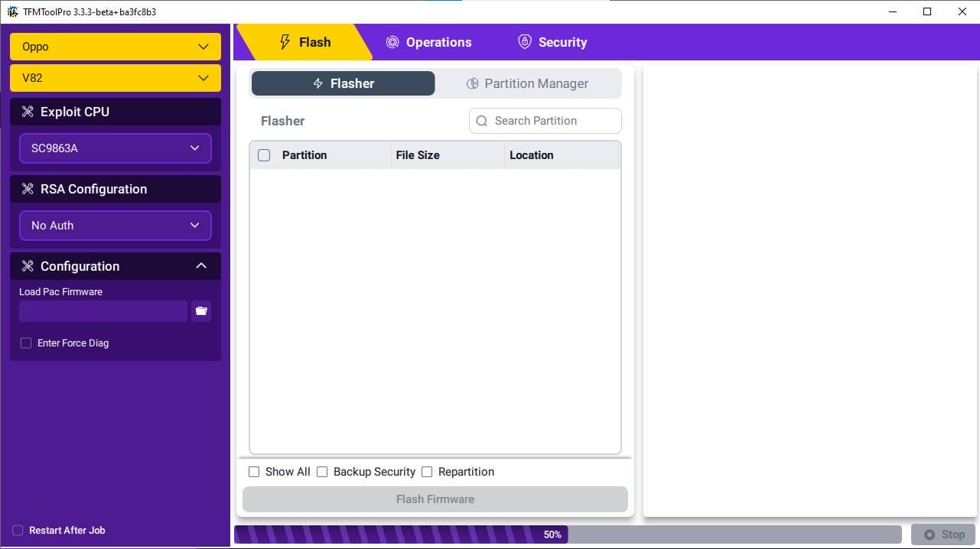The height and width of the screenshot is (549, 980).
Task: Click the wrench icon next to RSA Configuration
Action: coord(28,189)
